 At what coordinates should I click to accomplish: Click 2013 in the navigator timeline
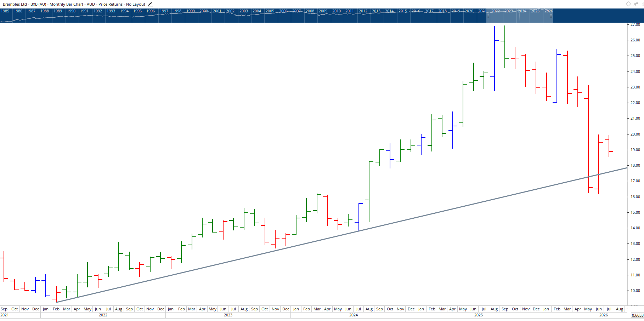pyautogui.click(x=376, y=11)
